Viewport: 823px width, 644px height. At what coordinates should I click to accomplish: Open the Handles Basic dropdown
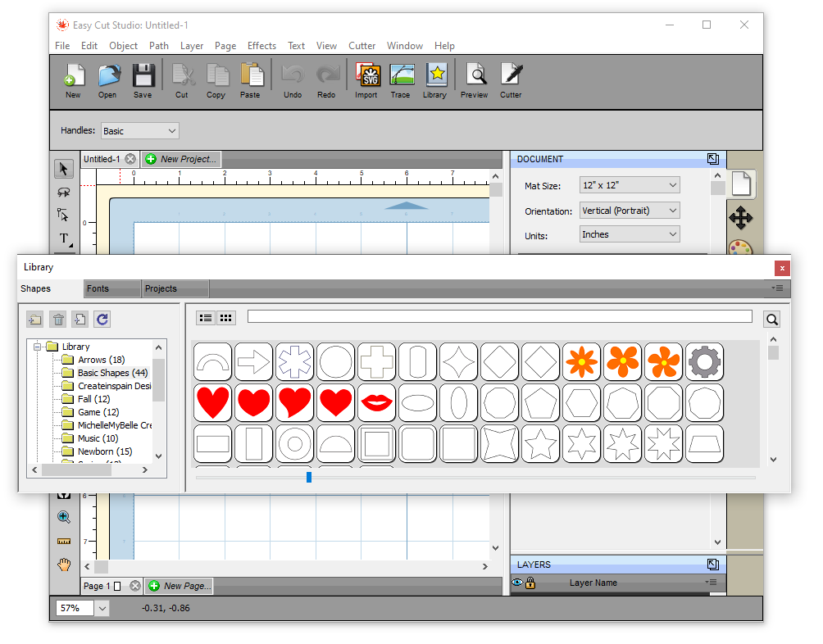[x=139, y=130]
